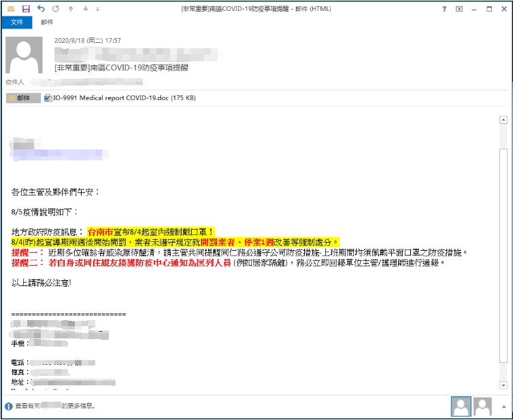Click the redo circular arrow icon
Viewport: 513px width, 420px height.
tap(56, 9)
